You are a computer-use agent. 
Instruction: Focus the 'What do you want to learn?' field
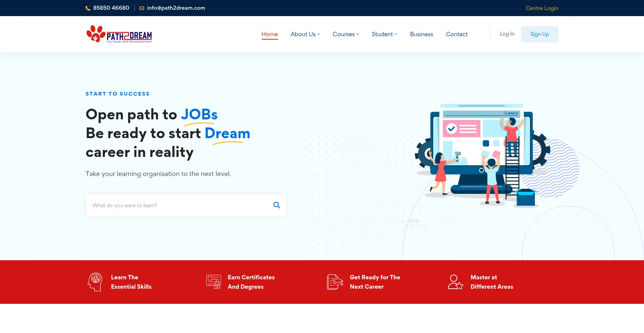click(179, 205)
